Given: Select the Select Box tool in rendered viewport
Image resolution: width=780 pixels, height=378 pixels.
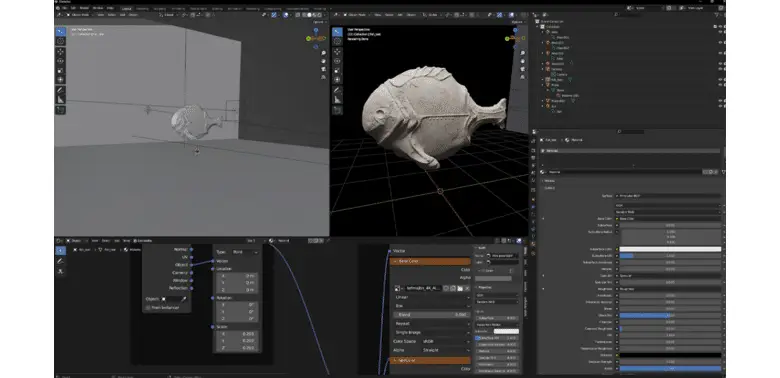Looking at the screenshot, I should click(x=337, y=32).
